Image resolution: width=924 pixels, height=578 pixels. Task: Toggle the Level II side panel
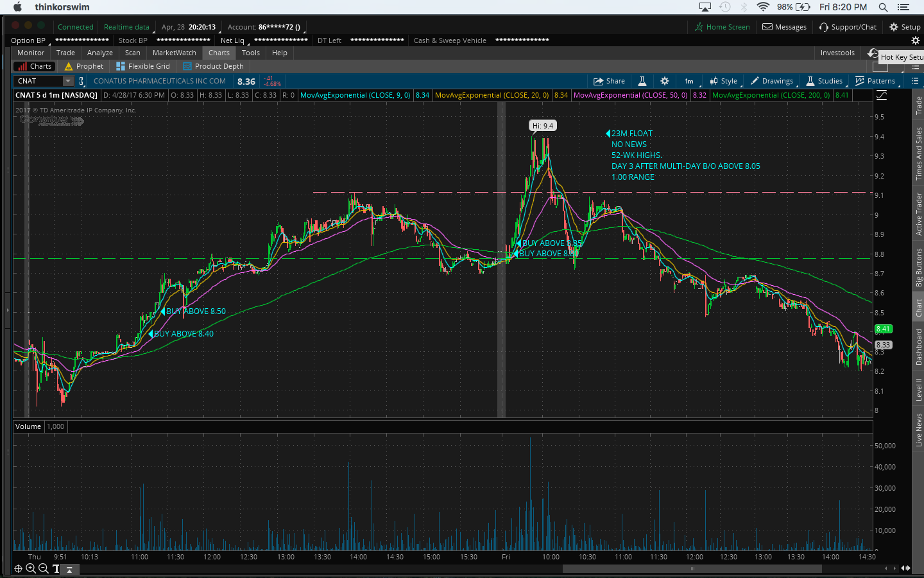pyautogui.click(x=919, y=389)
